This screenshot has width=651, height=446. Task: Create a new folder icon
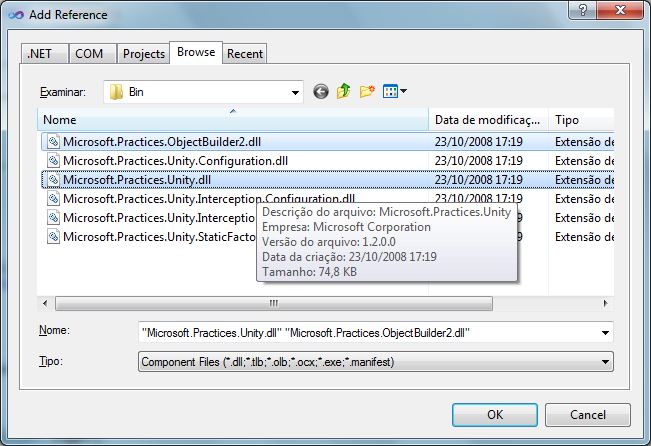367,91
